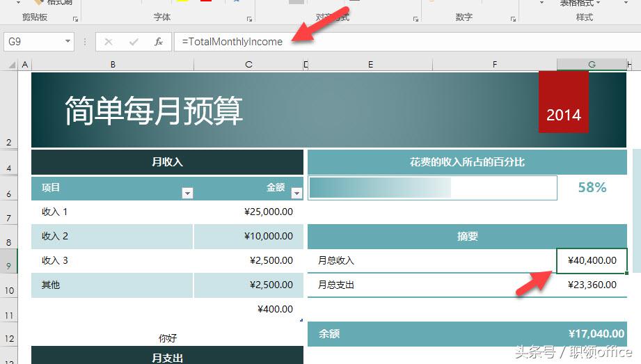The image size is (641, 364).
Task: Click the 花费的收入所占的百分比 header
Action: [x=467, y=162]
